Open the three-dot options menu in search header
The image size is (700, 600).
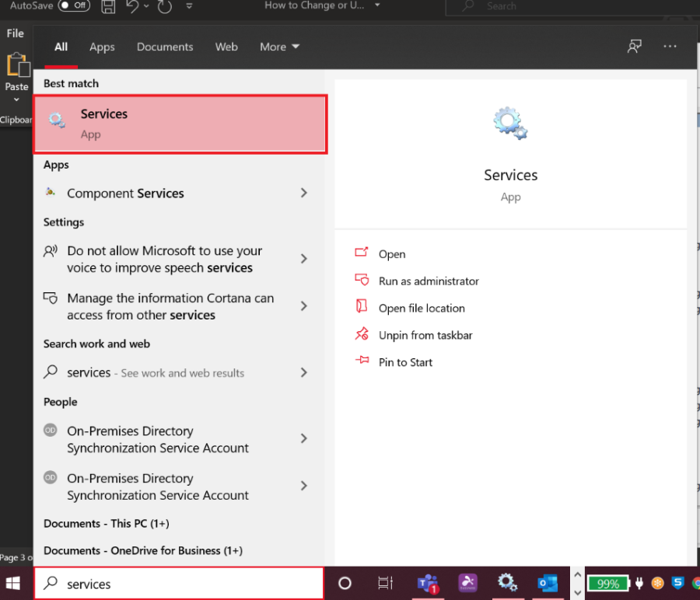pos(670,47)
